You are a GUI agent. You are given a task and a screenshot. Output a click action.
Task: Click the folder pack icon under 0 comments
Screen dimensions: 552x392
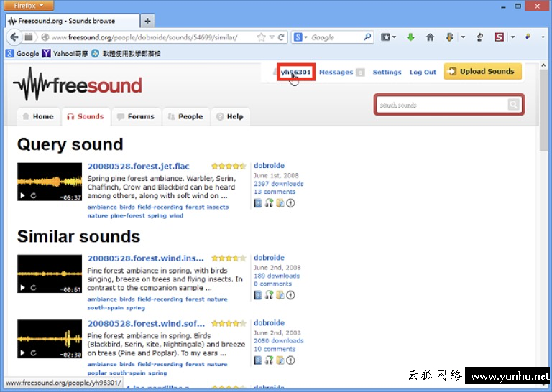coord(280,295)
